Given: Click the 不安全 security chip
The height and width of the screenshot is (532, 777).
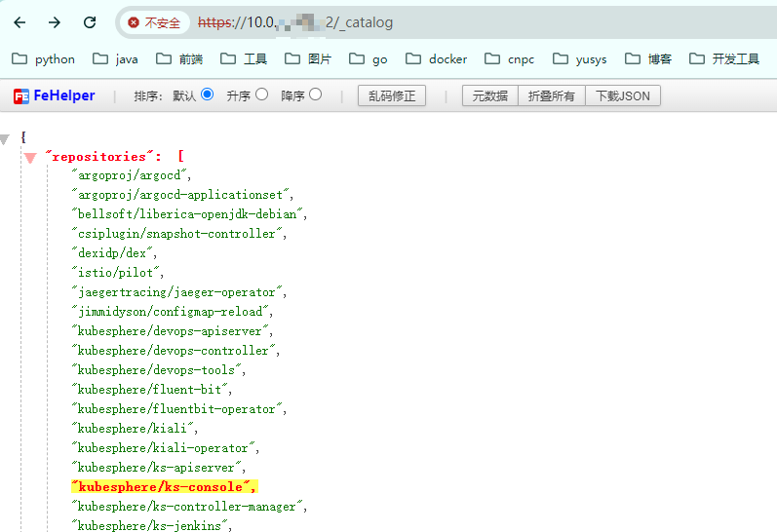Looking at the screenshot, I should pos(155,22).
